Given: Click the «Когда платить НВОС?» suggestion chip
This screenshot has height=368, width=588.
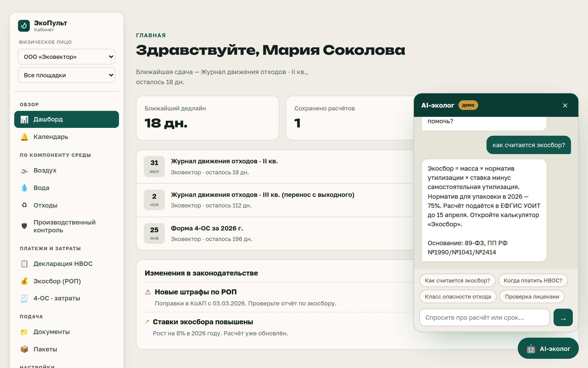Looking at the screenshot, I should (x=533, y=281).
